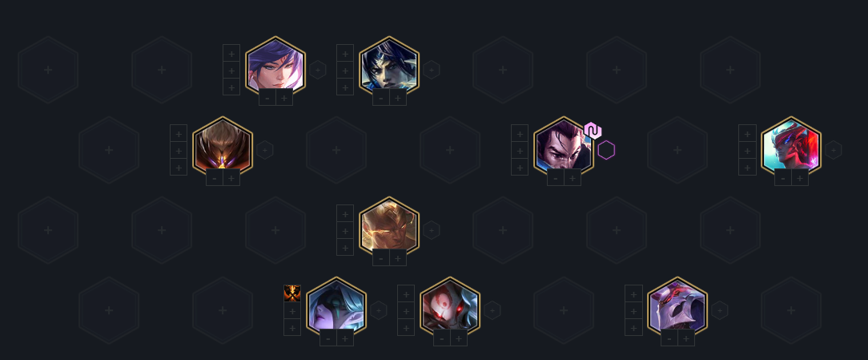Viewport: 868px width, 360px height.
Task: Add item in top slot of purple-haired champion
Action: coord(231,53)
